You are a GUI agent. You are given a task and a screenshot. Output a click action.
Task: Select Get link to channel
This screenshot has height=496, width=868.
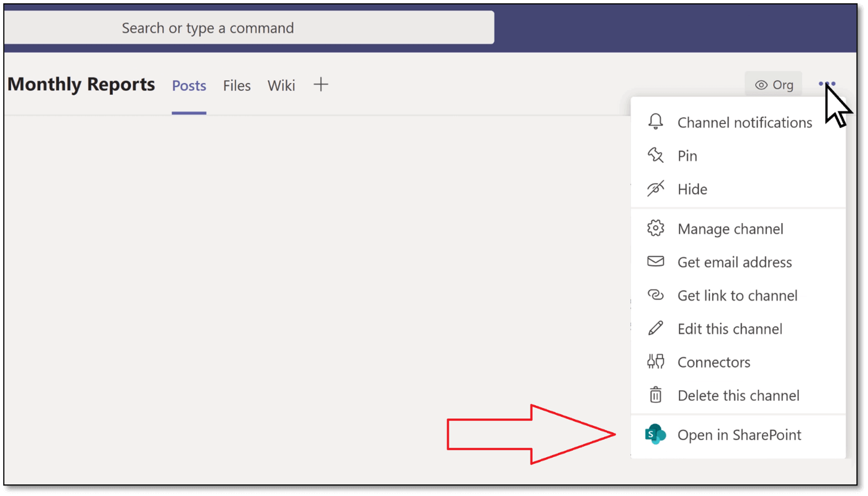pyautogui.click(x=738, y=295)
